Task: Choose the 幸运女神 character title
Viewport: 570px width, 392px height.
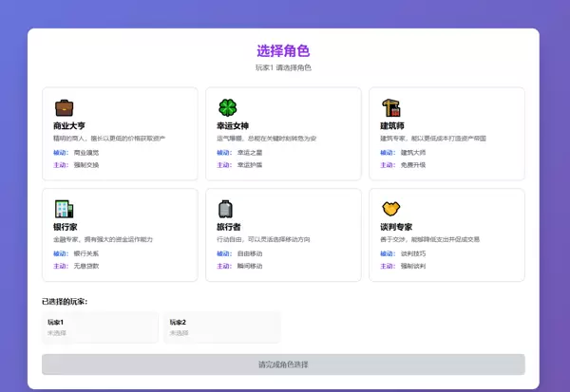Action: (x=234, y=125)
